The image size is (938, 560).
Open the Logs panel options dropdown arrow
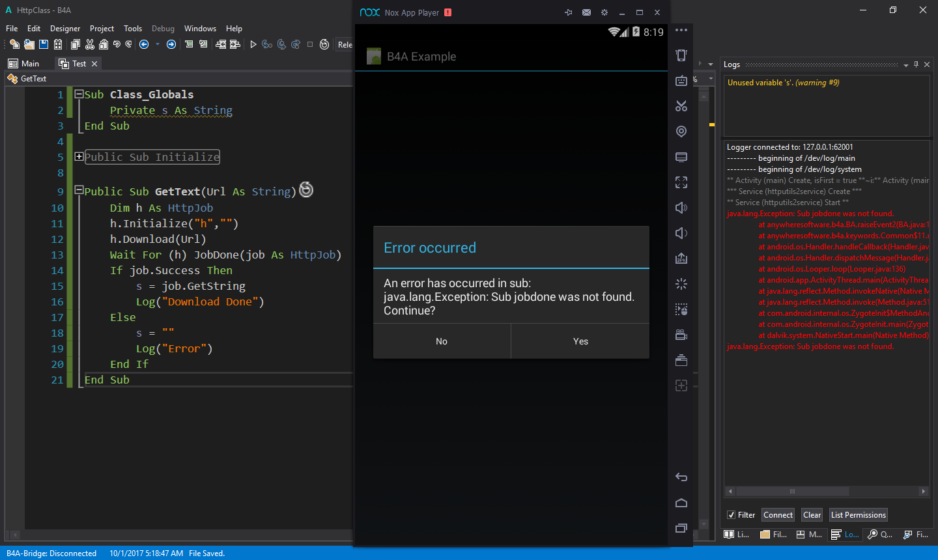coord(905,65)
